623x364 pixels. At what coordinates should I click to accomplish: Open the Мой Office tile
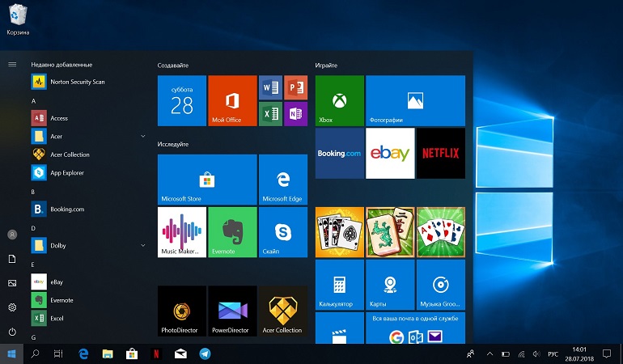coord(232,100)
